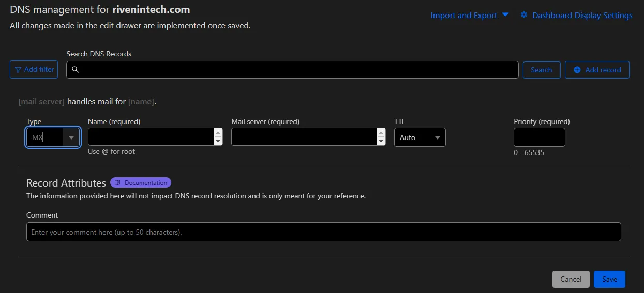Open Dashboard Display Settings
Viewport: 644px width, 293px height.
click(x=576, y=15)
